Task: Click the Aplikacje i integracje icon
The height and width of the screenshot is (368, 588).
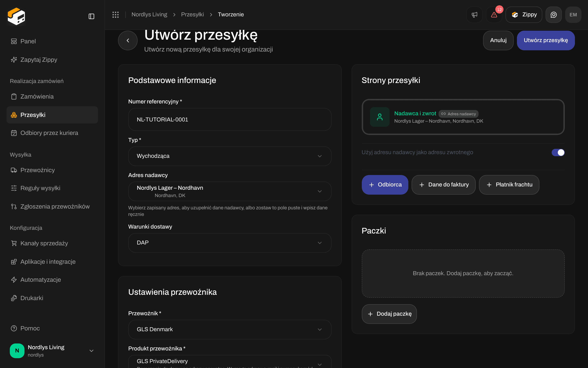Action: tap(14, 262)
